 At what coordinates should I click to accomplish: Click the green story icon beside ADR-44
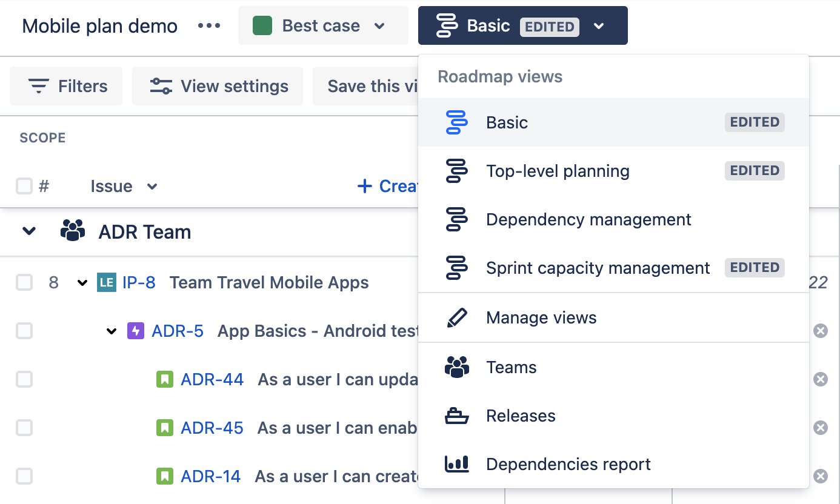tap(165, 379)
